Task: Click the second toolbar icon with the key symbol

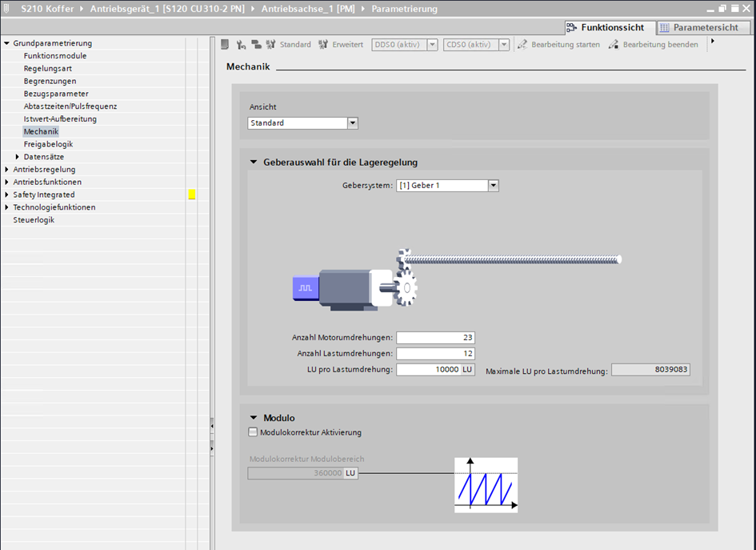Action: [241, 45]
